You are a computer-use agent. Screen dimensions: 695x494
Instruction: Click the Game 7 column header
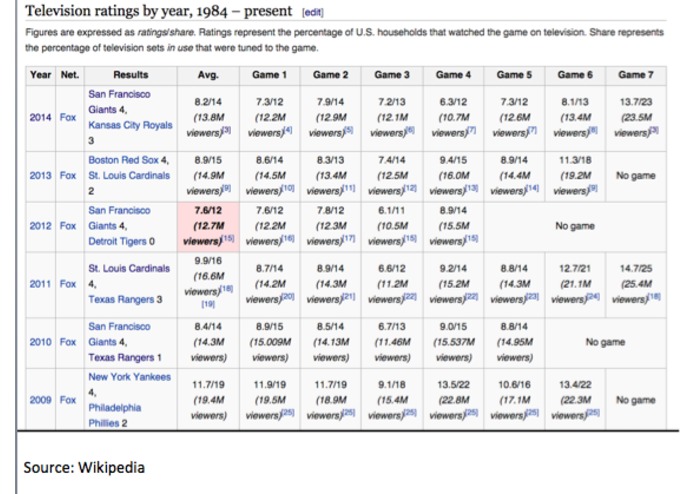[636, 75]
